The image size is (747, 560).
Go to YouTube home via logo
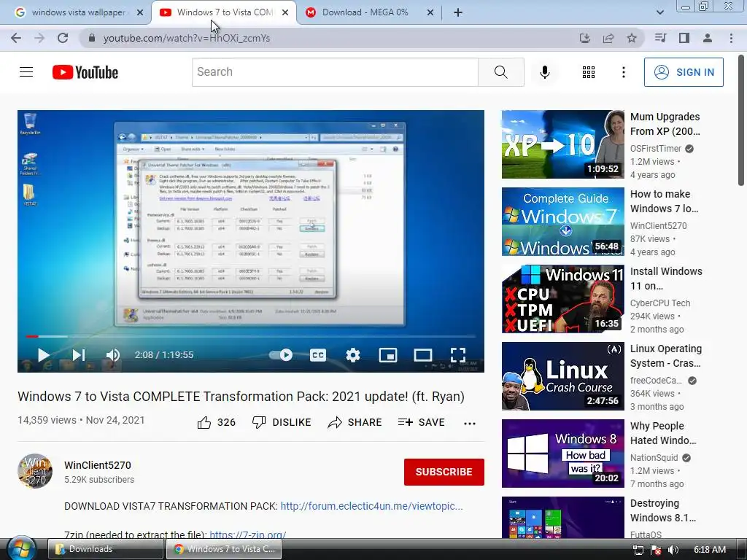pos(85,72)
